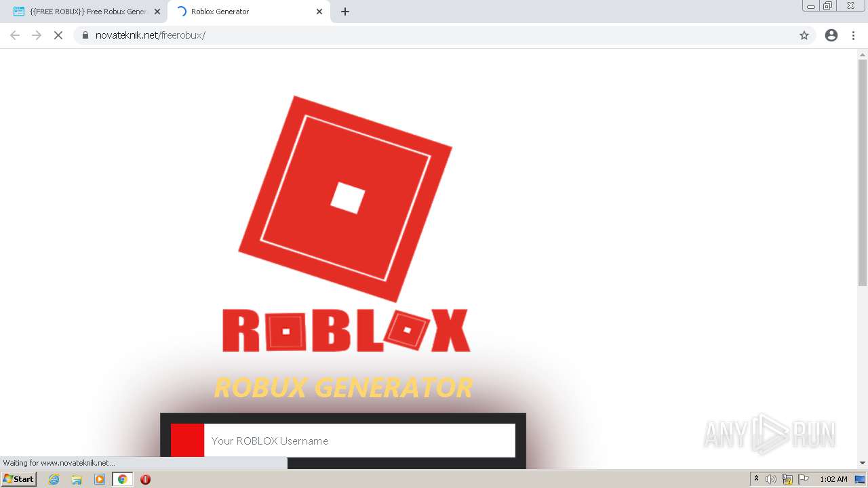
Task: Click the vertical scrollbar thumb
Action: (863, 173)
